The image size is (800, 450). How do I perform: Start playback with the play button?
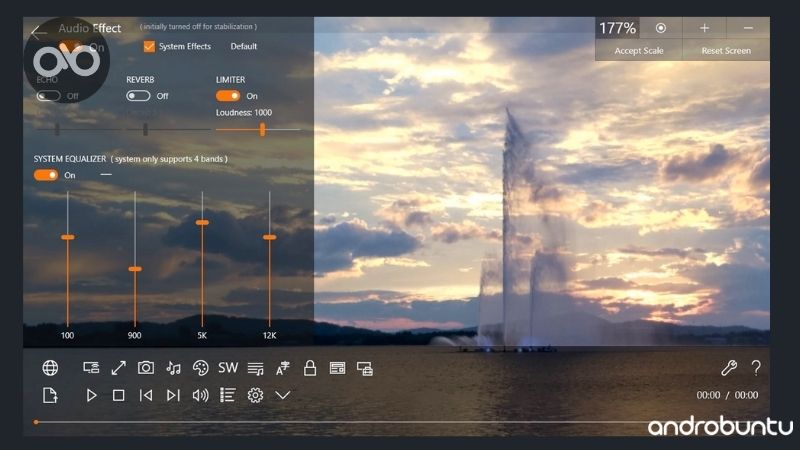point(91,395)
